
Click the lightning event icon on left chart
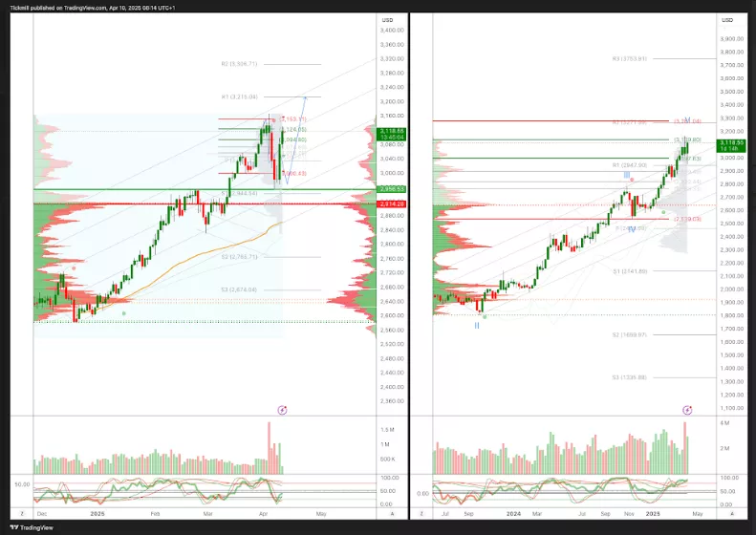tap(282, 410)
